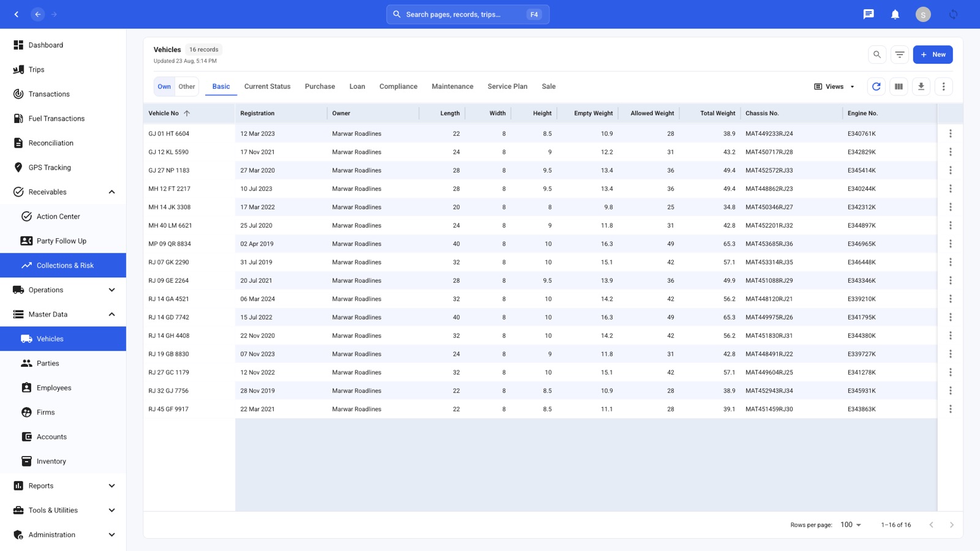980x551 pixels.
Task: Open the column chooser icon
Action: coord(899,86)
